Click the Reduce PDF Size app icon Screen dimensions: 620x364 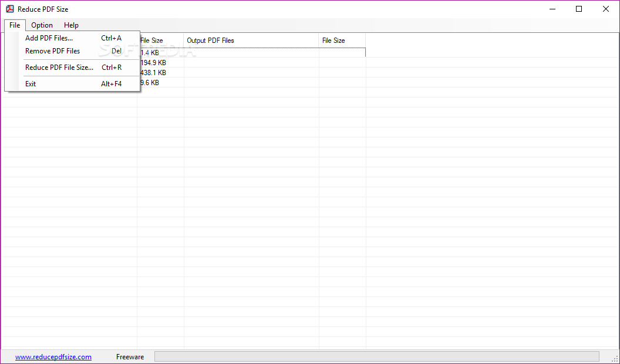[x=10, y=9]
